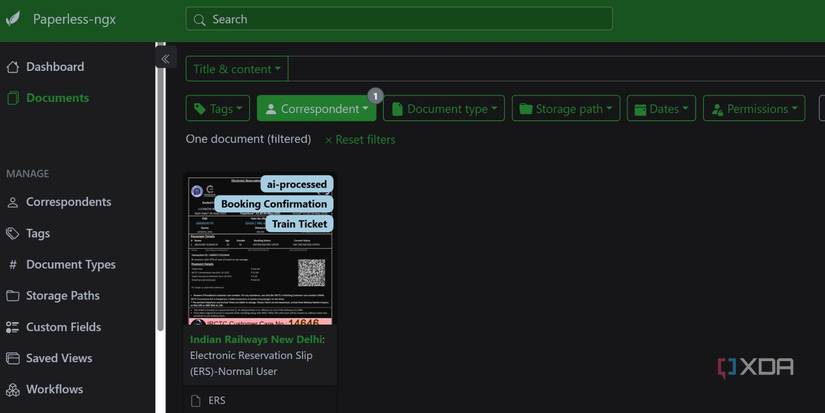Expand the Document type filter dropdown

pyautogui.click(x=444, y=108)
